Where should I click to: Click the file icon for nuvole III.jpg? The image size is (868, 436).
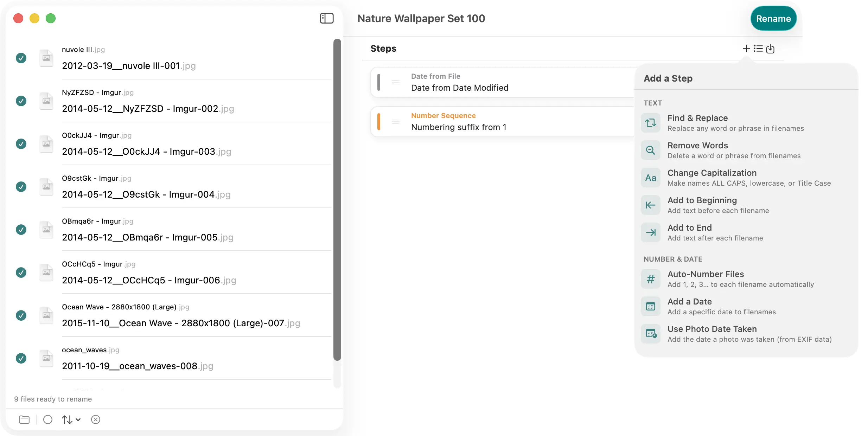click(x=46, y=58)
